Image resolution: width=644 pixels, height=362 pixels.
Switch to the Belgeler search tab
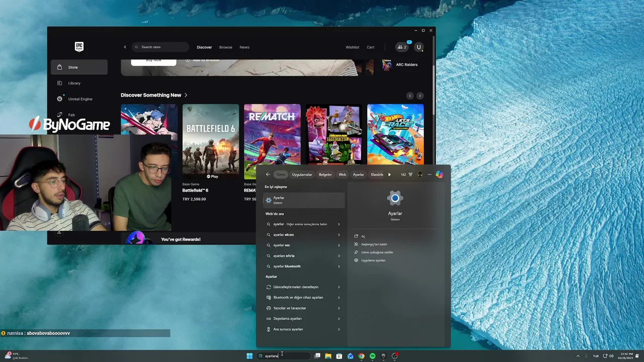[x=326, y=174]
